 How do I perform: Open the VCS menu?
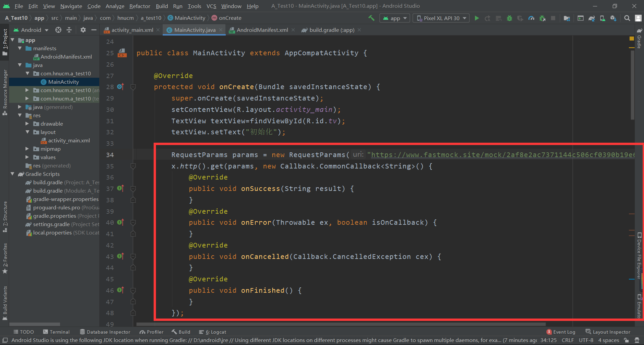(x=211, y=6)
